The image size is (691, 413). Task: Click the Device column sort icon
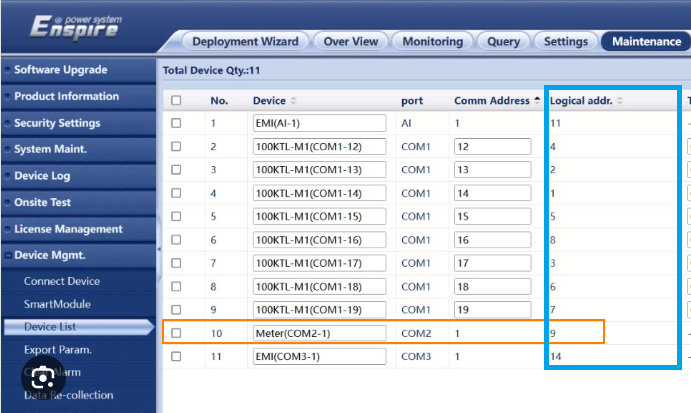(x=293, y=101)
